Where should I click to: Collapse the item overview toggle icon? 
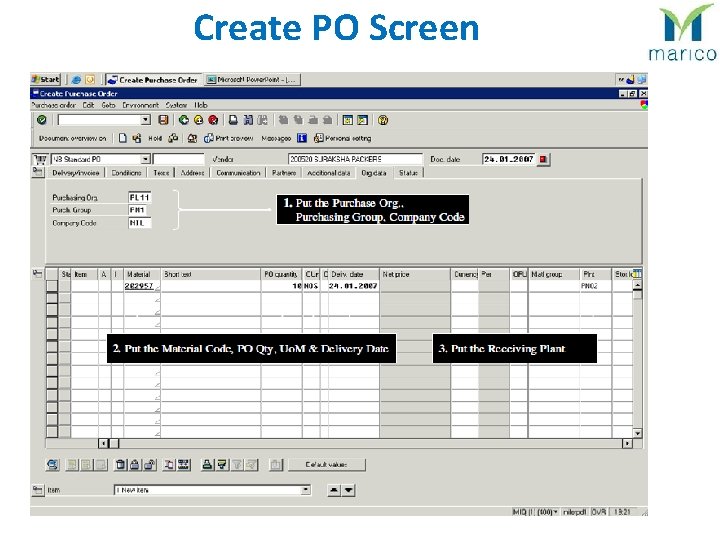click(x=38, y=274)
